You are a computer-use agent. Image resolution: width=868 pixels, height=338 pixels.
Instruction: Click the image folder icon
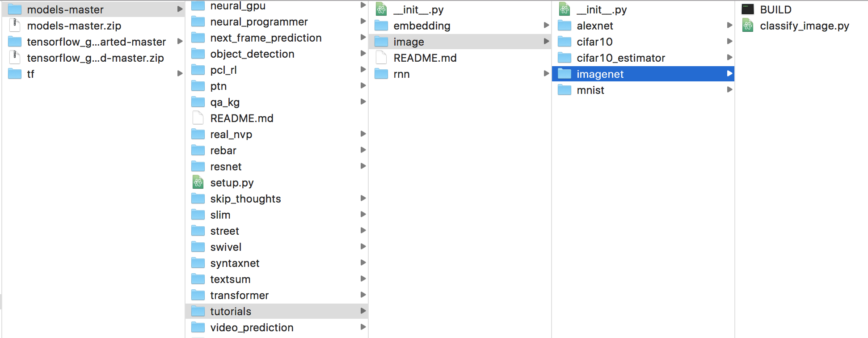[381, 42]
